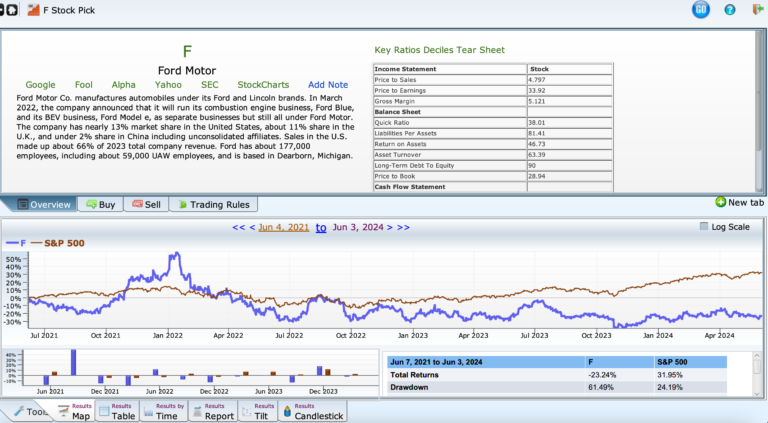This screenshot has height=423, width=768.
Task: Step forward with single > arrow
Action: [x=390, y=227]
